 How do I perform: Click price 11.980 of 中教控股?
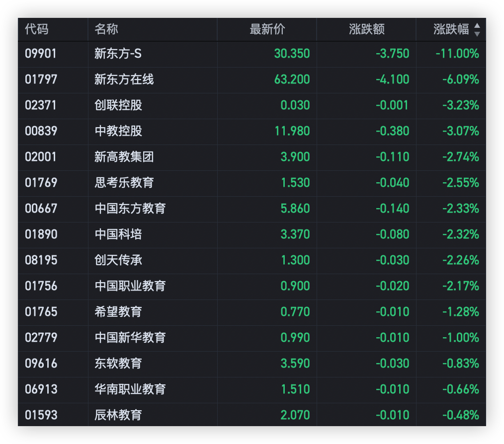coord(292,131)
